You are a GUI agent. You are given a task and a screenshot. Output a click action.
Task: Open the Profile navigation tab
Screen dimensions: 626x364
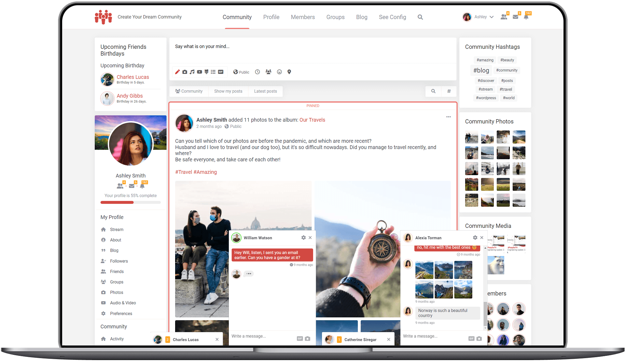point(271,17)
